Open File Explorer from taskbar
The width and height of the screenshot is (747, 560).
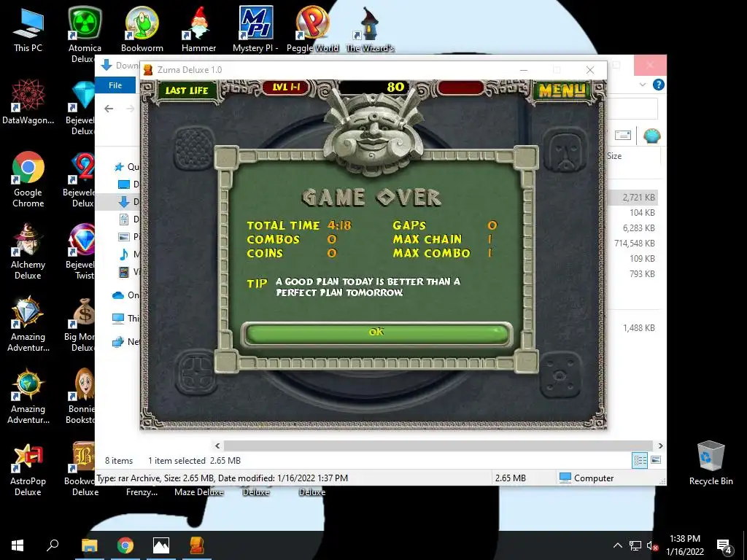(89, 545)
